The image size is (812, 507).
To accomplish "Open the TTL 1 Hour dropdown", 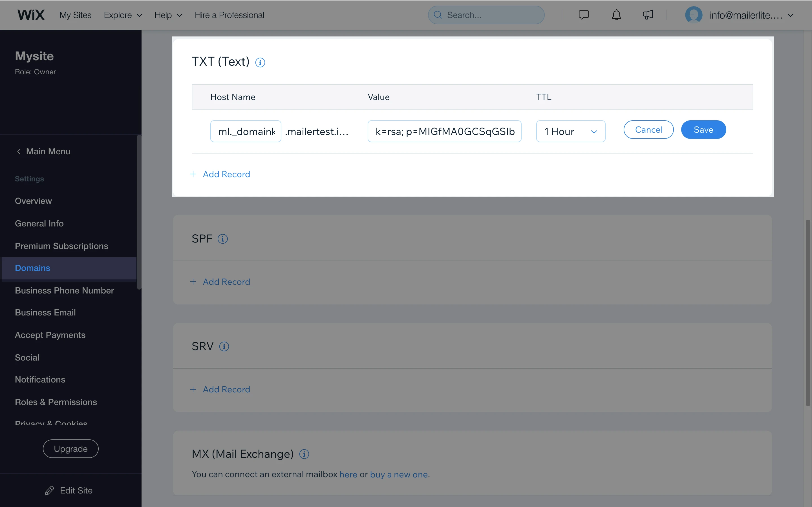I will click(570, 132).
